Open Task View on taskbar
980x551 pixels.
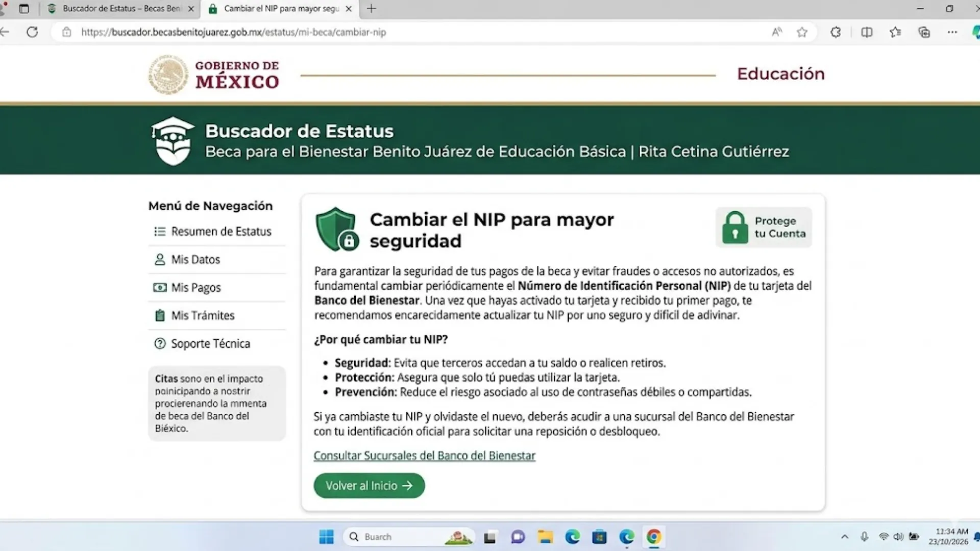click(490, 537)
